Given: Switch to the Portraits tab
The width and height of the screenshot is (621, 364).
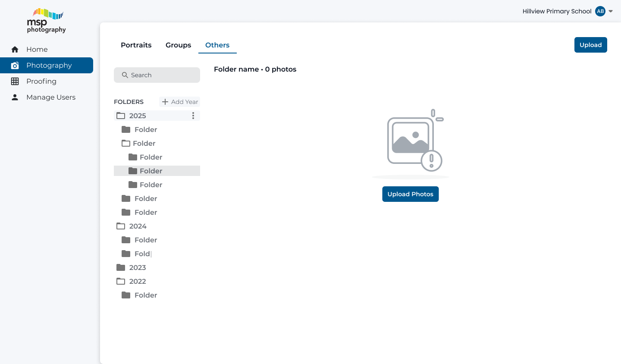Looking at the screenshot, I should [x=136, y=45].
